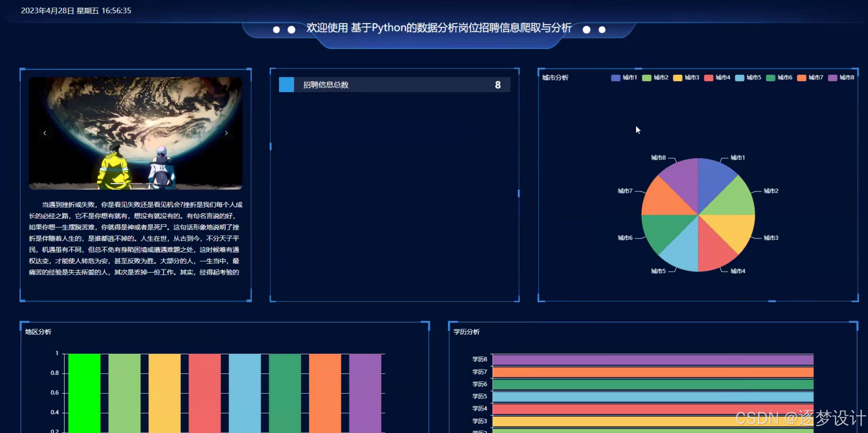Image resolution: width=868 pixels, height=433 pixels.
Task: Click the 城市分析 panel title
Action: (555, 78)
